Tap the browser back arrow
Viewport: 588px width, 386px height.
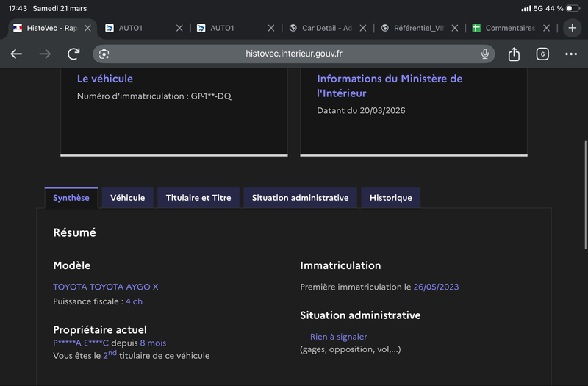click(x=16, y=54)
